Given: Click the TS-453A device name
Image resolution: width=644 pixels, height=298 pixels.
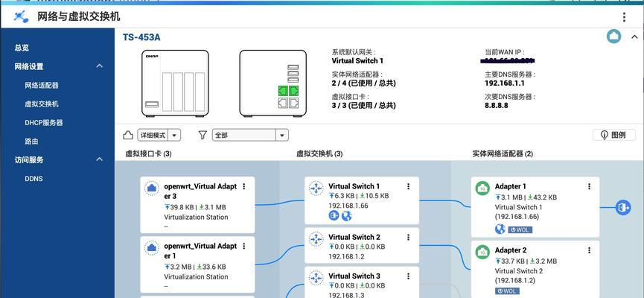Looking at the screenshot, I should tap(141, 37).
